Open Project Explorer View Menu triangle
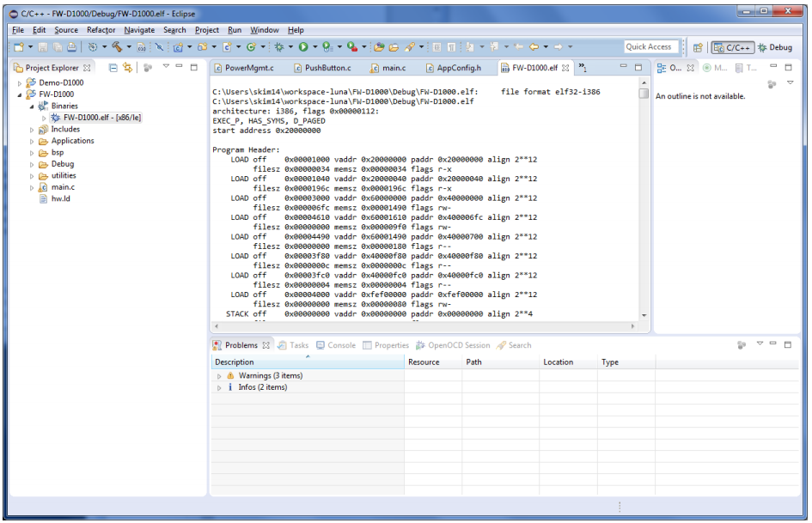The width and height of the screenshot is (812, 523). click(166, 66)
